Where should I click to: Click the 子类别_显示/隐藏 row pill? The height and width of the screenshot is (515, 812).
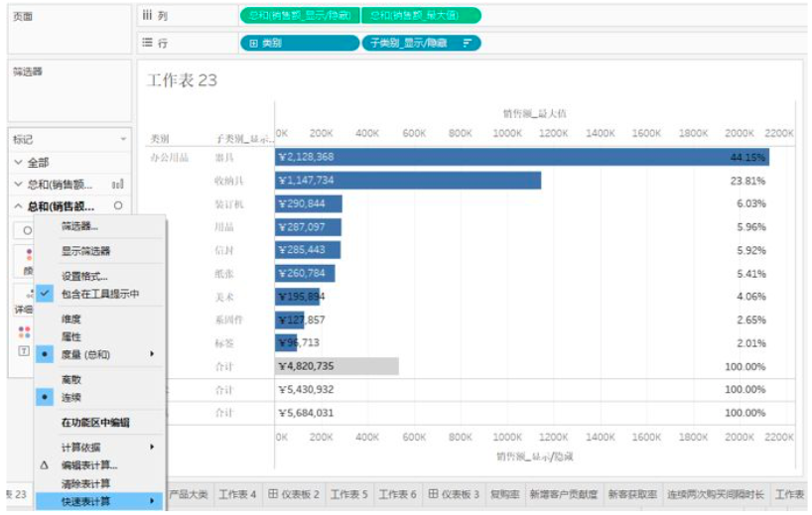coord(421,43)
